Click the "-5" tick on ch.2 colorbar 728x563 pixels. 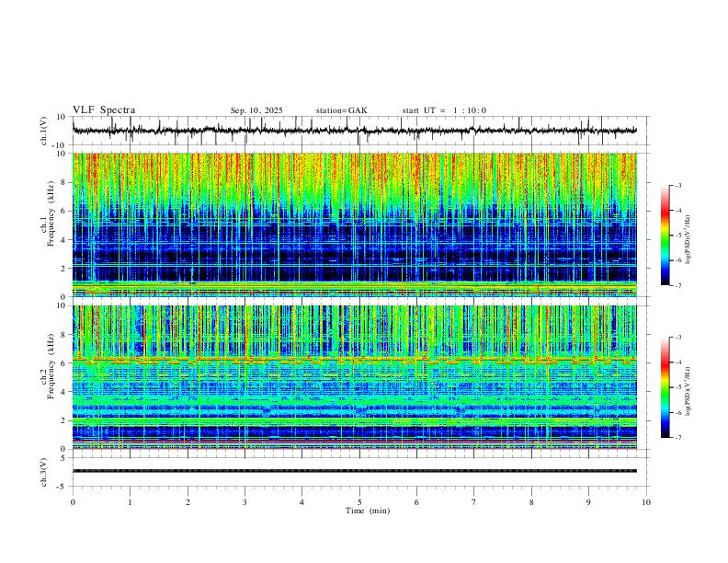point(678,387)
